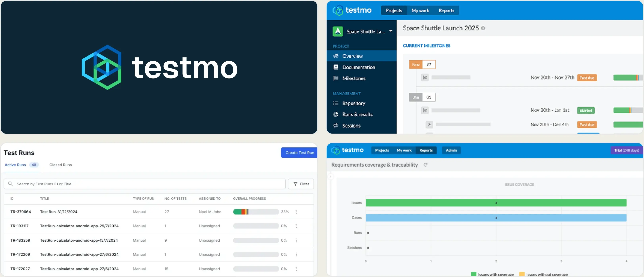The height and width of the screenshot is (277, 644).
Task: Click the Trial (248 days) button
Action: (627, 150)
